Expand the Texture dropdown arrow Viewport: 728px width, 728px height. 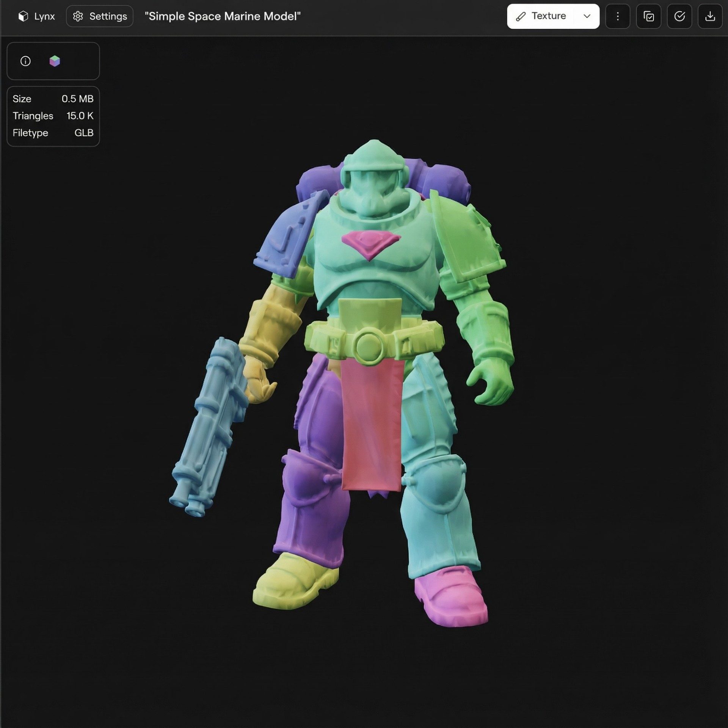coord(587,16)
